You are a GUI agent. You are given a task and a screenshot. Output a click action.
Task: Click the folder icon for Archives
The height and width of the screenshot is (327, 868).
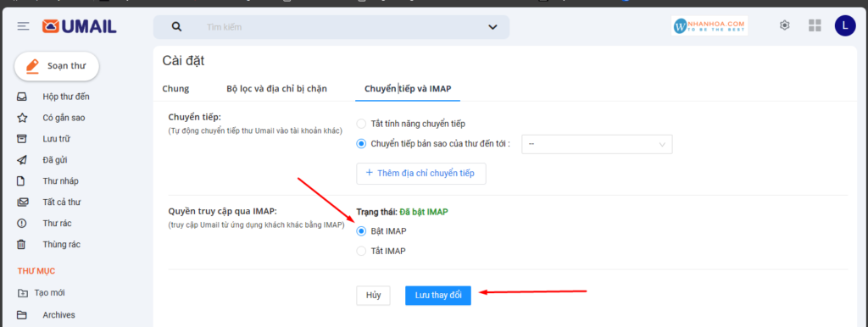[22, 315]
